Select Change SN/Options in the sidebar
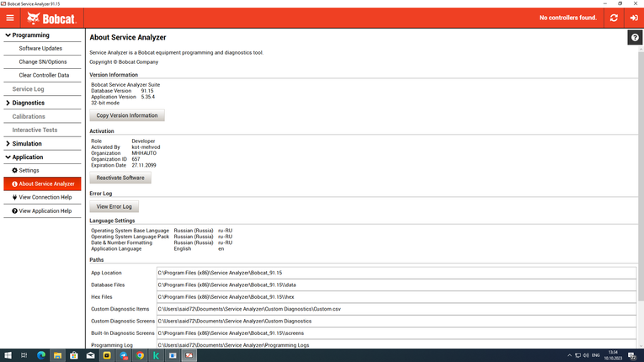Screen dimensions: 644x362 tap(43, 61)
